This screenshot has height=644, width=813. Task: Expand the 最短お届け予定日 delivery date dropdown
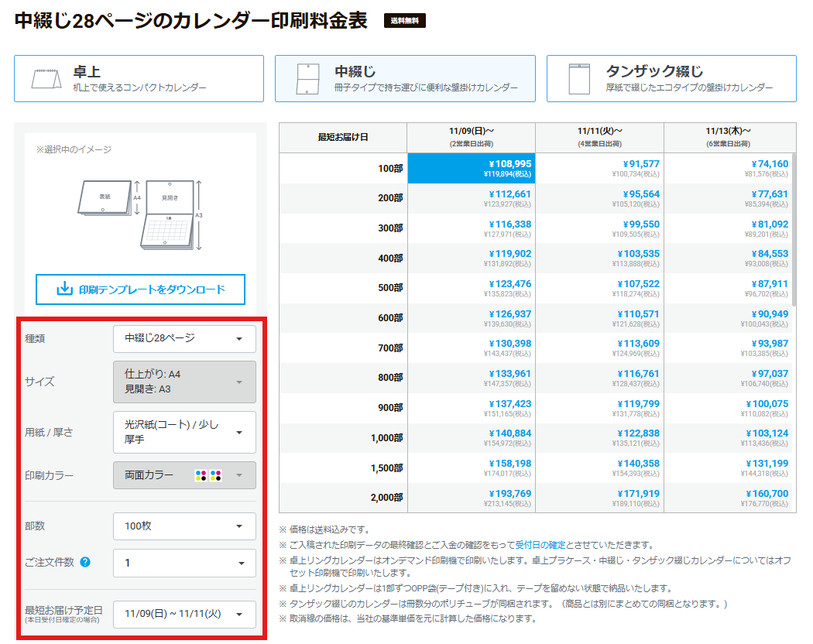(184, 614)
